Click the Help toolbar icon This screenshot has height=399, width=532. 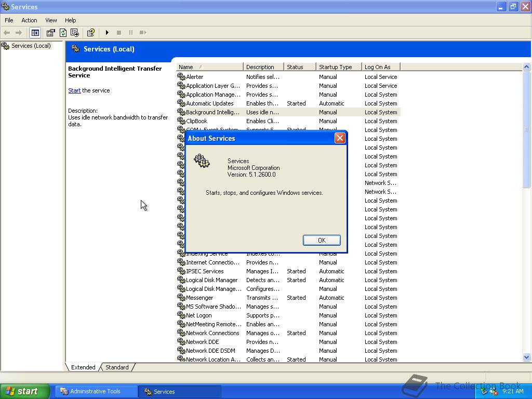[90, 33]
